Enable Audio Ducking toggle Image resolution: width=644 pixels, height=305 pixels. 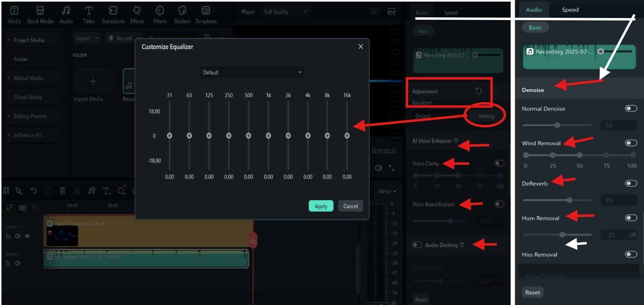(x=417, y=245)
